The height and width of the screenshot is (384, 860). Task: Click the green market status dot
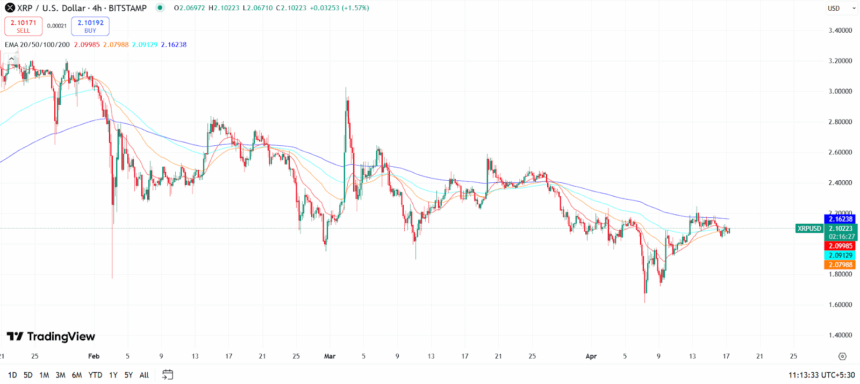(x=160, y=8)
